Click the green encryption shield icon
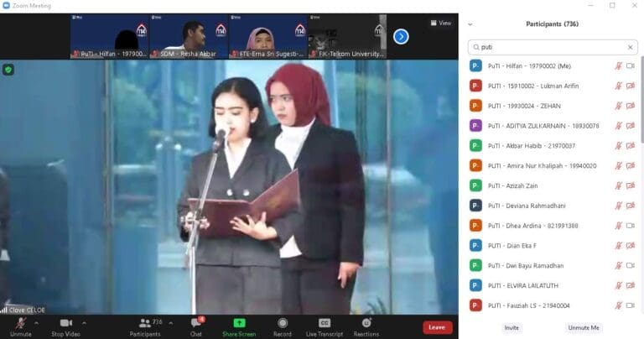 coord(8,70)
